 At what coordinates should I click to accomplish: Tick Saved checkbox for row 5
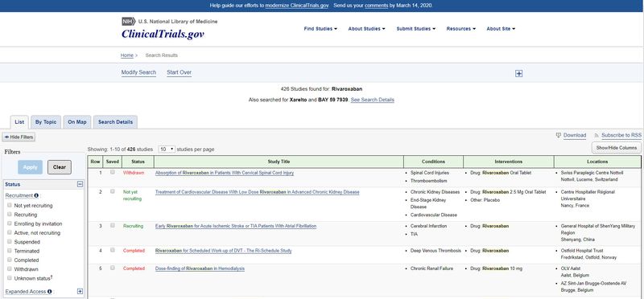pyautogui.click(x=113, y=268)
